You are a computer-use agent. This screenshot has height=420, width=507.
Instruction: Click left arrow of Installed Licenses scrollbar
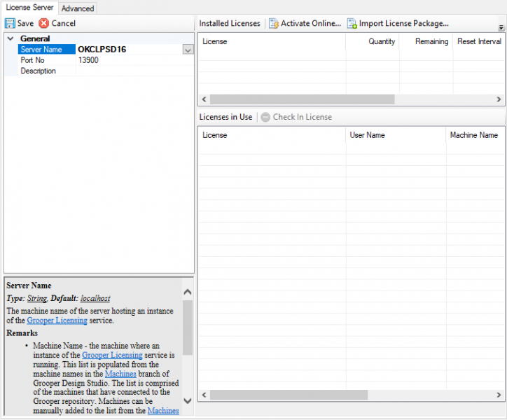[204, 99]
